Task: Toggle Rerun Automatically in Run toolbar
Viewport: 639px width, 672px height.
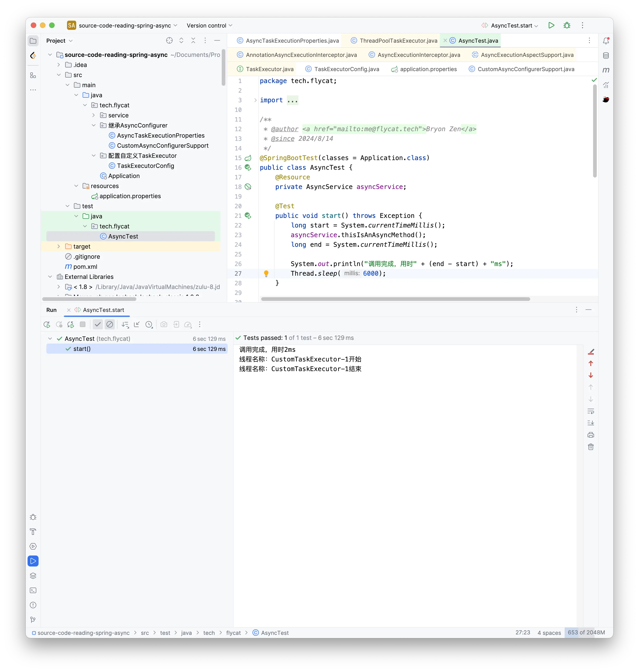Action: pyautogui.click(x=70, y=325)
